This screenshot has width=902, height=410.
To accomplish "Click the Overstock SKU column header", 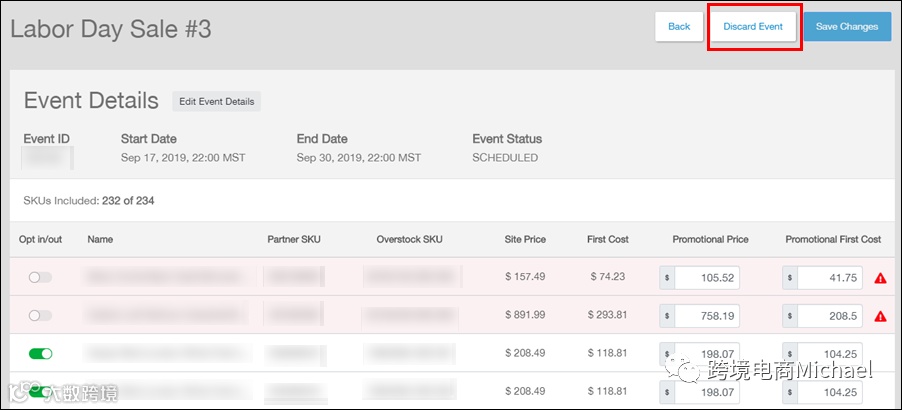I will pos(409,240).
